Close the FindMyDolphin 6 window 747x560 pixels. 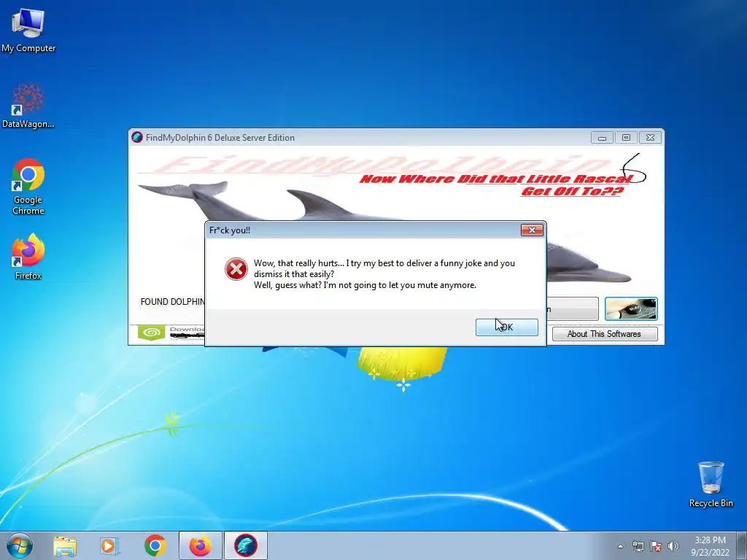pyautogui.click(x=650, y=138)
